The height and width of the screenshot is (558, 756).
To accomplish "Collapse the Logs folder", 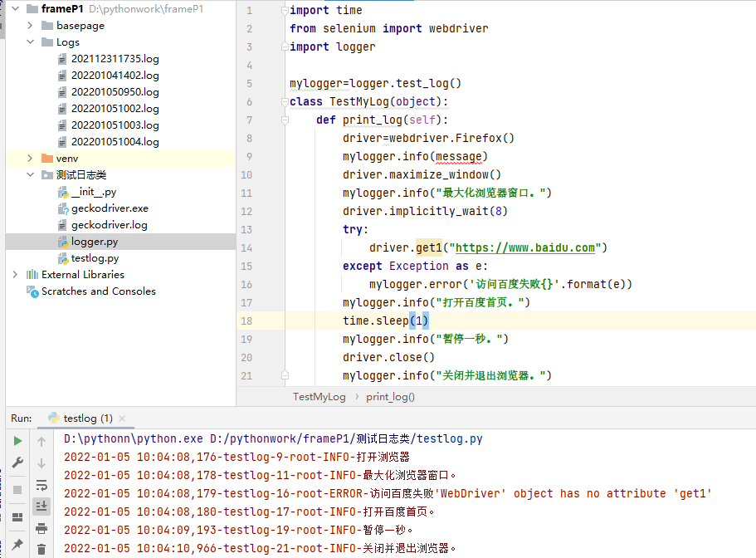I will pyautogui.click(x=30, y=42).
